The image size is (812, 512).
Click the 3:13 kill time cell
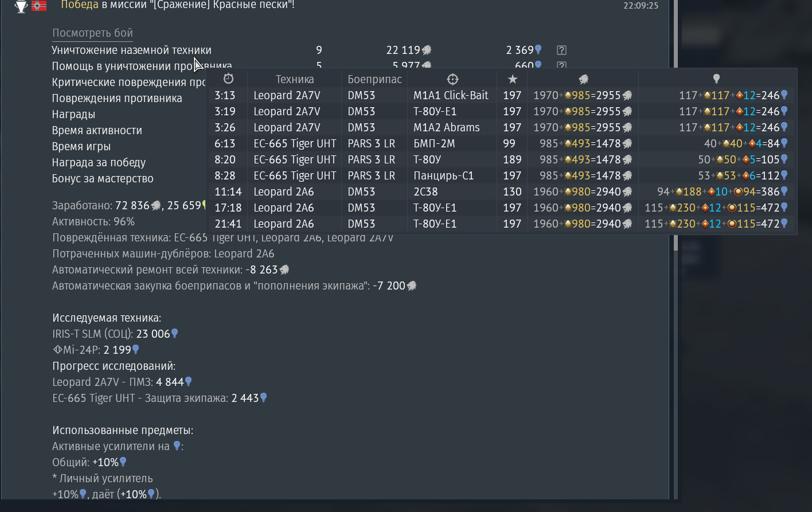(225, 95)
